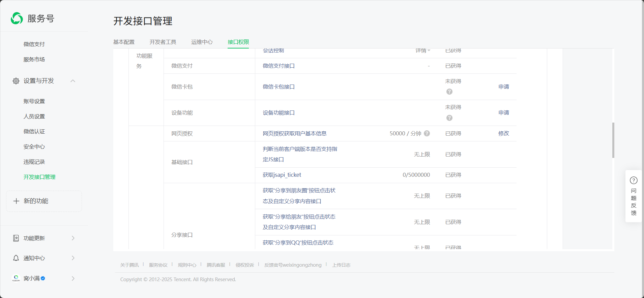Screen dimensions: 644x298
Task: Switch to the 开发者工具 tab
Action: 163,42
